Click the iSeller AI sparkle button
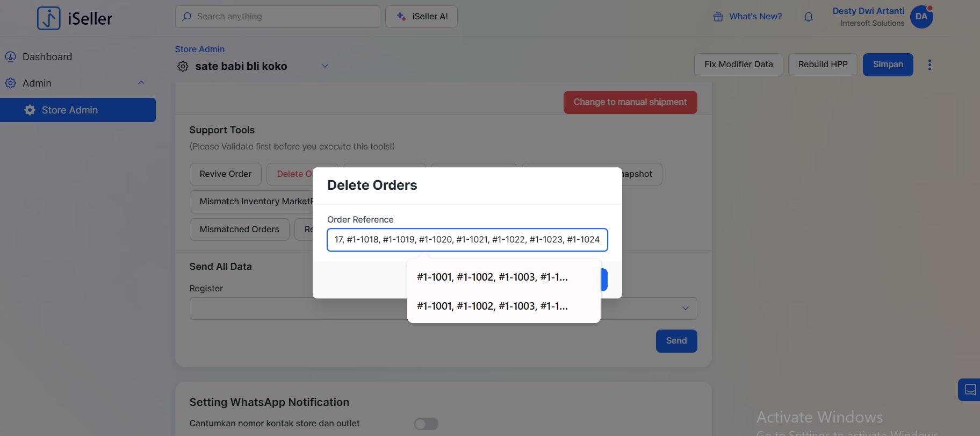The height and width of the screenshot is (436, 980). [x=421, y=17]
